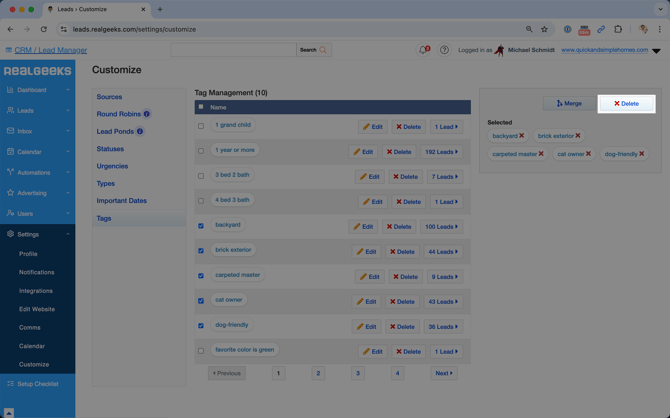The height and width of the screenshot is (418, 670).
Task: Go to page 3 of tags
Action: coord(357,373)
